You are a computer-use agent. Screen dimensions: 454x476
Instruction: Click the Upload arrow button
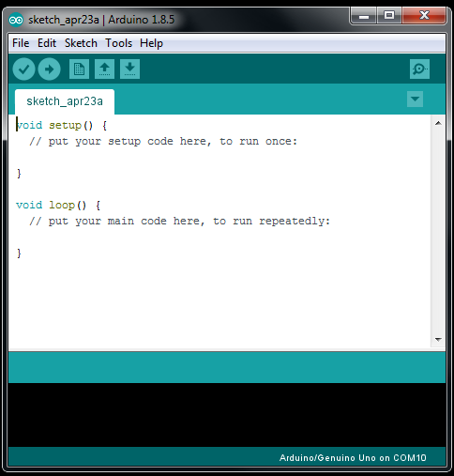(x=49, y=69)
